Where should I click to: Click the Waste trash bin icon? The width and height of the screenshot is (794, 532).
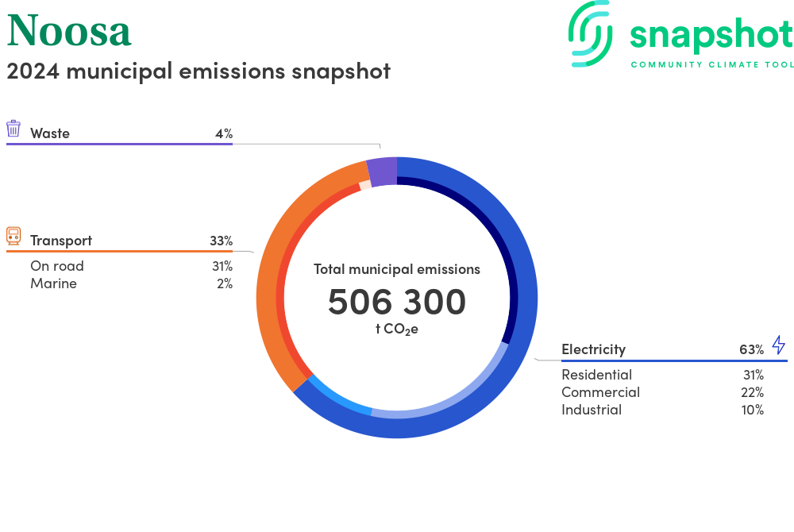(x=13, y=129)
